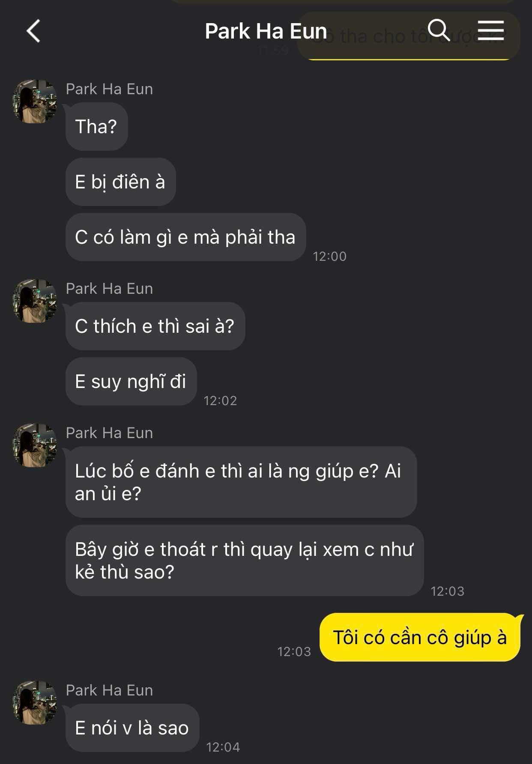
Task: Tap the 'C có làm gì e mà phải tha' message
Action: (185, 237)
